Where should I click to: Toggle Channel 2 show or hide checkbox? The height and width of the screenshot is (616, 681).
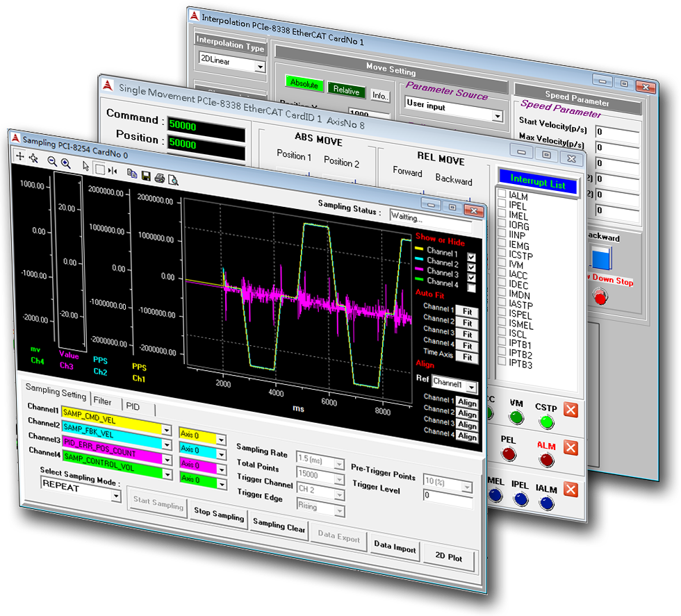pyautogui.click(x=471, y=267)
